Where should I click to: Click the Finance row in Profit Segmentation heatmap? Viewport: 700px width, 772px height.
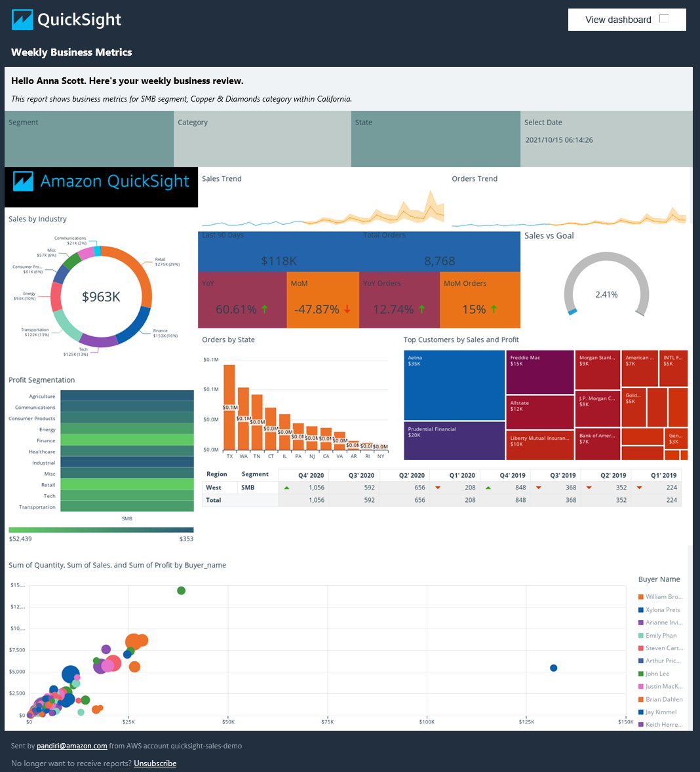point(127,440)
